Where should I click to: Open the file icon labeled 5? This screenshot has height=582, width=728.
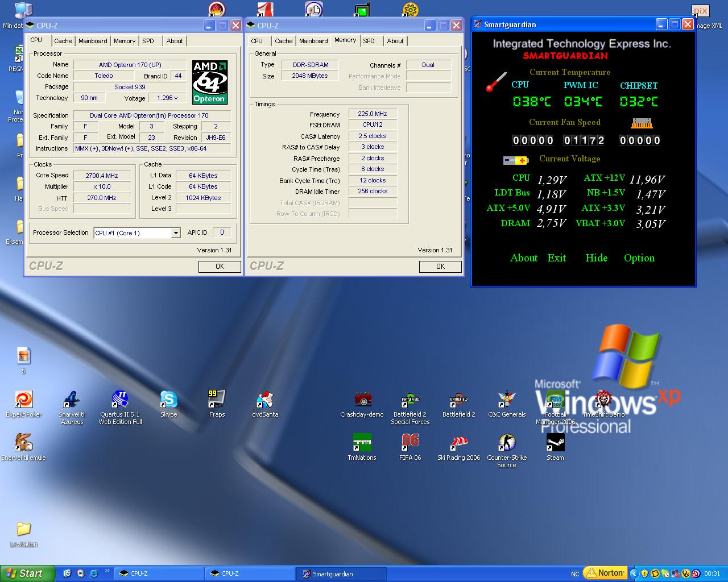(x=23, y=360)
